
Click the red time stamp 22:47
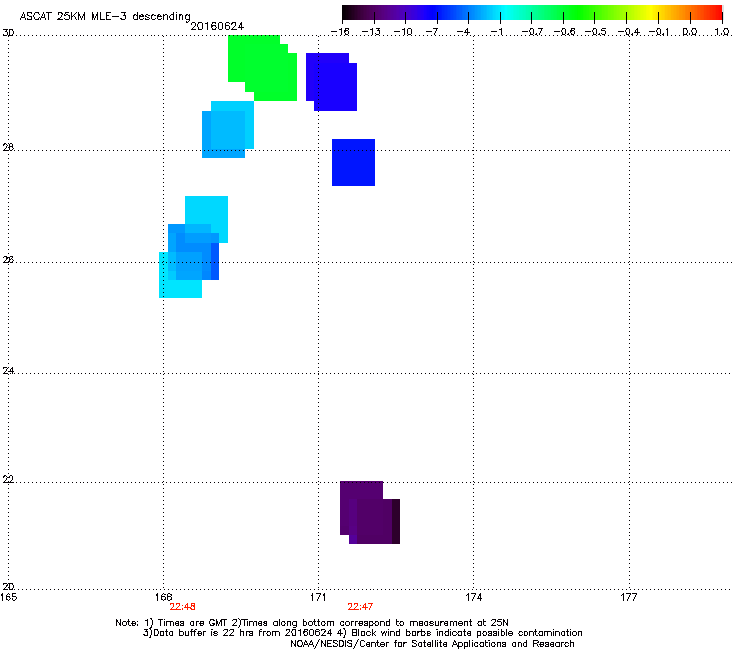360,607
